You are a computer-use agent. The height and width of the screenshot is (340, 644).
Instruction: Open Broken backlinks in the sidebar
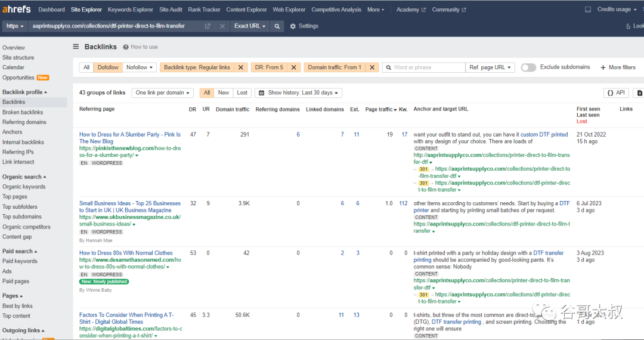(x=23, y=112)
